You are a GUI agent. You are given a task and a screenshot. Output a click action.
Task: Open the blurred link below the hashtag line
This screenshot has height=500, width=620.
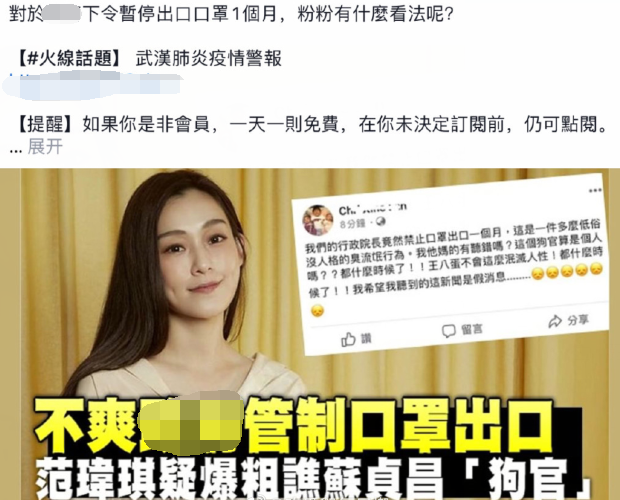pos(93,86)
